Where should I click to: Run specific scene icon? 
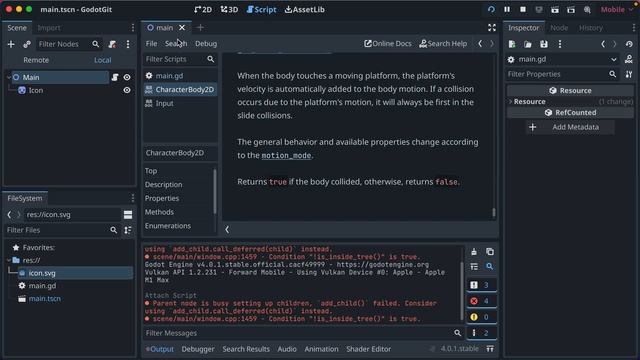tap(571, 9)
